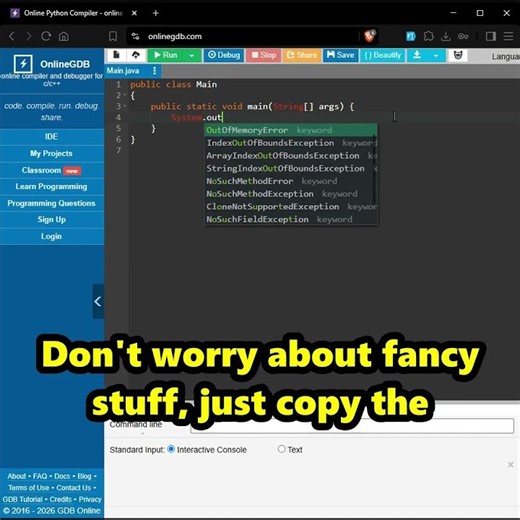
Task: Pick NoSuchMethodException suggestion
Action: (291, 194)
